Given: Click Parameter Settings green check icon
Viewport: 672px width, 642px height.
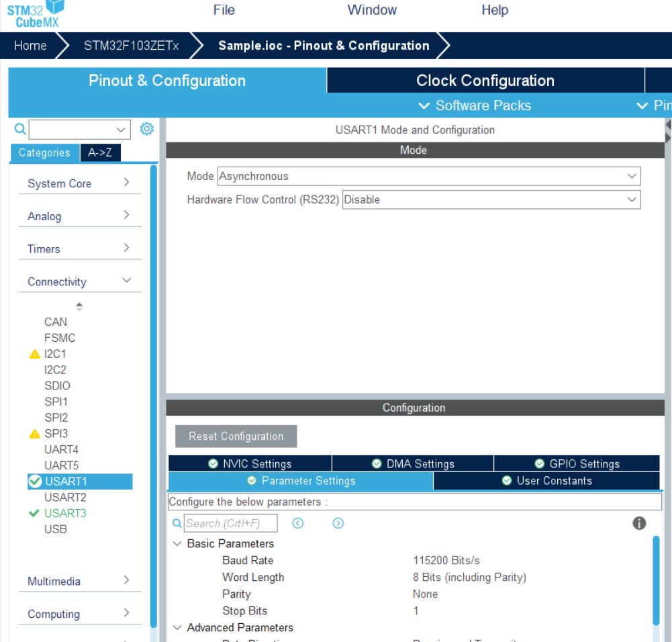Looking at the screenshot, I should pos(252,481).
